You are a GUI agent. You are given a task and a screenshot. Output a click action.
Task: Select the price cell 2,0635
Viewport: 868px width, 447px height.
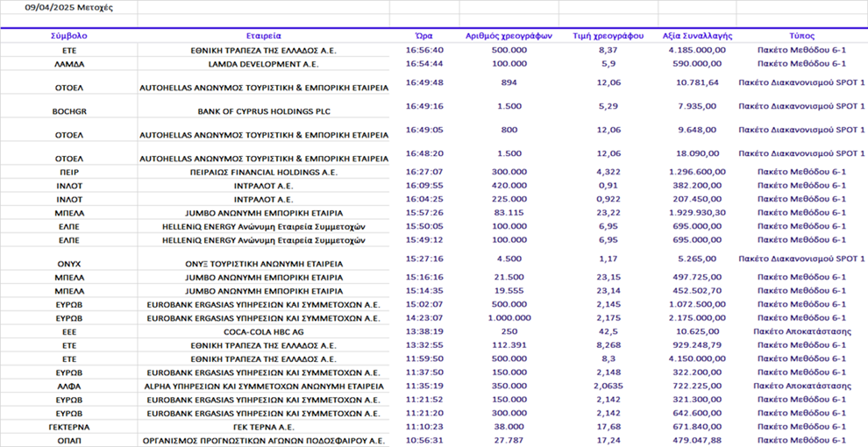point(608,387)
